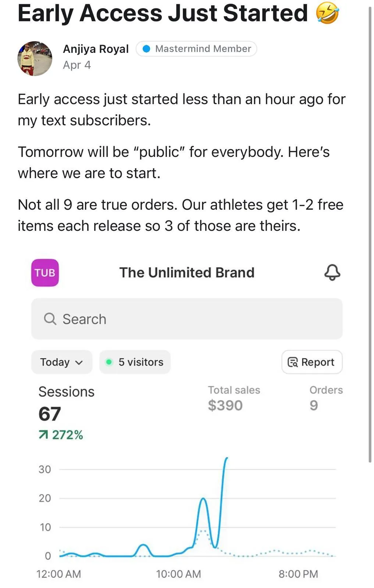The image size is (374, 588).
Task: Click the Mastermind Member badge
Action: [x=196, y=49]
